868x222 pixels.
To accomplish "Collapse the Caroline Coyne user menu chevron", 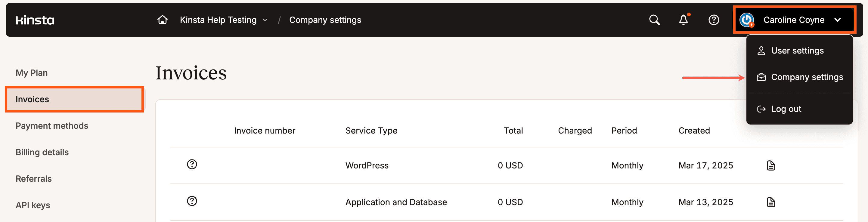I will coord(838,20).
